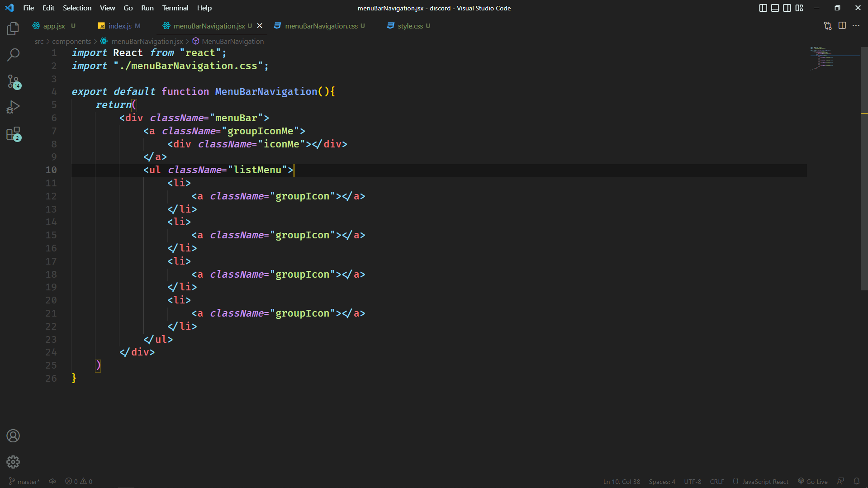Toggle the secondary side bar layout button
The width and height of the screenshot is (868, 488).
coord(787,8)
